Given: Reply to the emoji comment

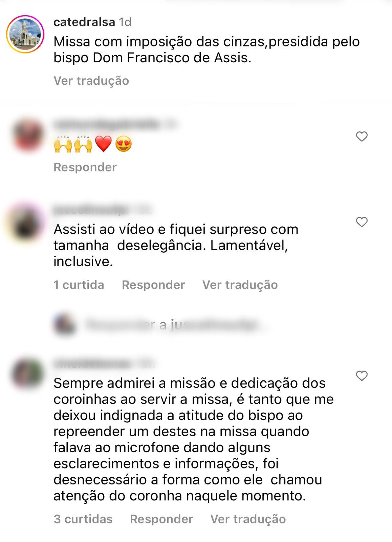Looking at the screenshot, I should click(85, 167).
